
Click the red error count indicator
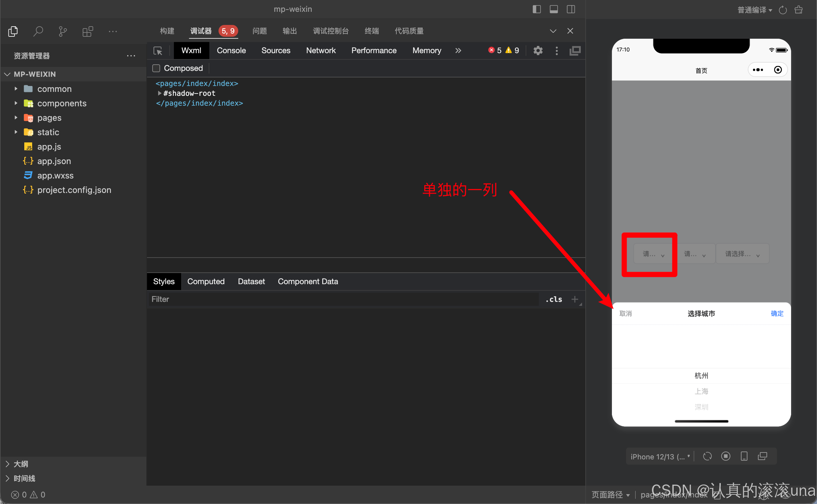pos(495,50)
